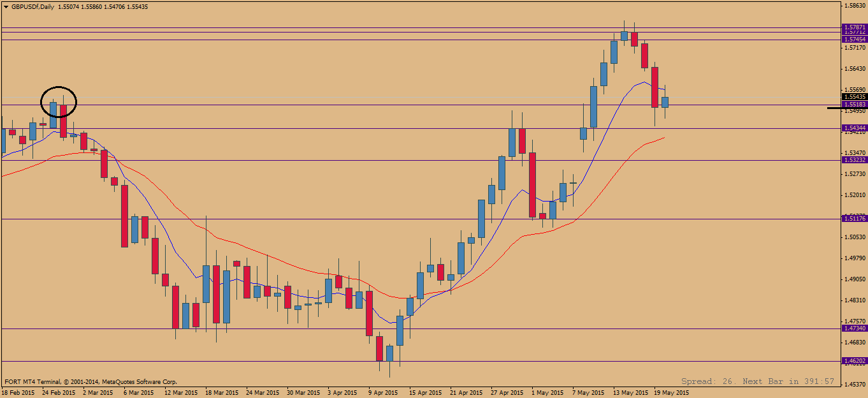Click the 19 May 2015 date label
This screenshot has width=868, height=398.
coord(672,393)
